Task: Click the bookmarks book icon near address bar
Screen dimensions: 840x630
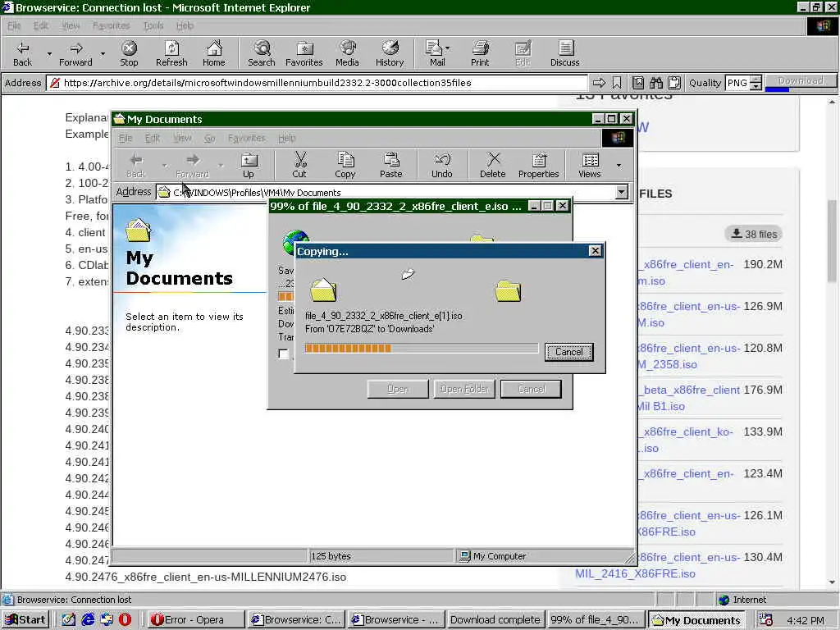Action: tap(638, 83)
